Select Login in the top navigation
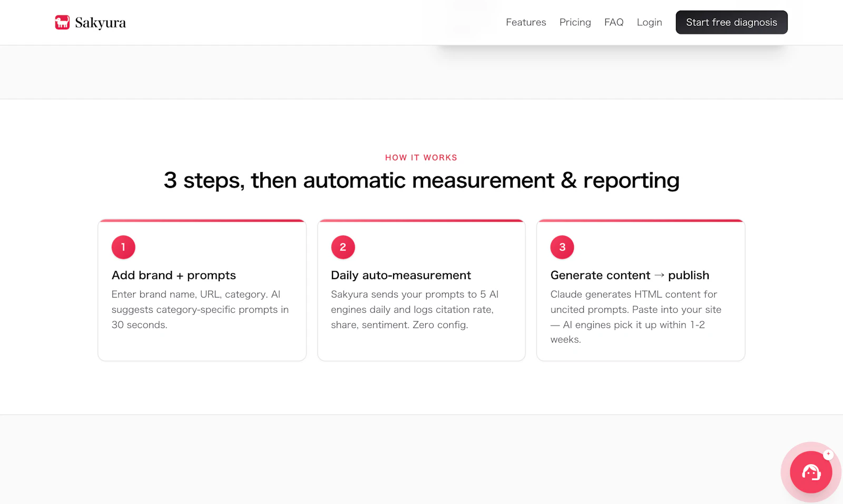The image size is (843, 504). coord(649,22)
